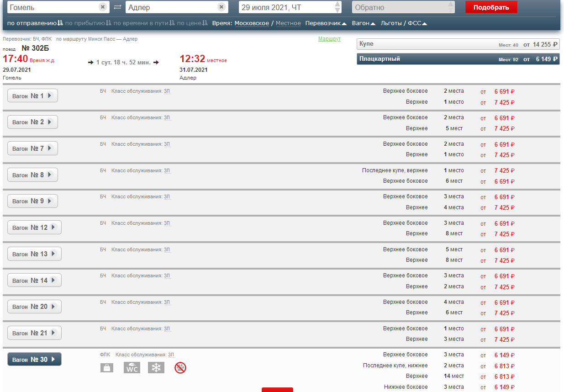
Task: Switch time display to Местное
Action: click(288, 23)
